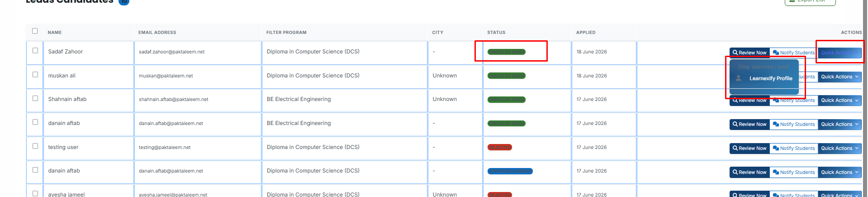Click the EMAIL ADDRESS column header
The height and width of the screenshot is (197, 868).
click(157, 33)
